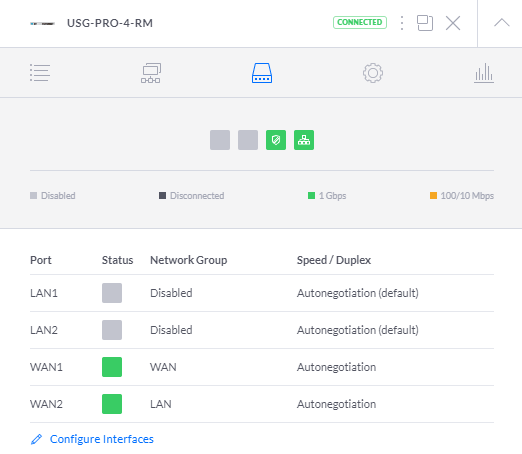Screen dimensions: 522x454
Task: Select the green WAN shield port icon
Action: coord(276,140)
